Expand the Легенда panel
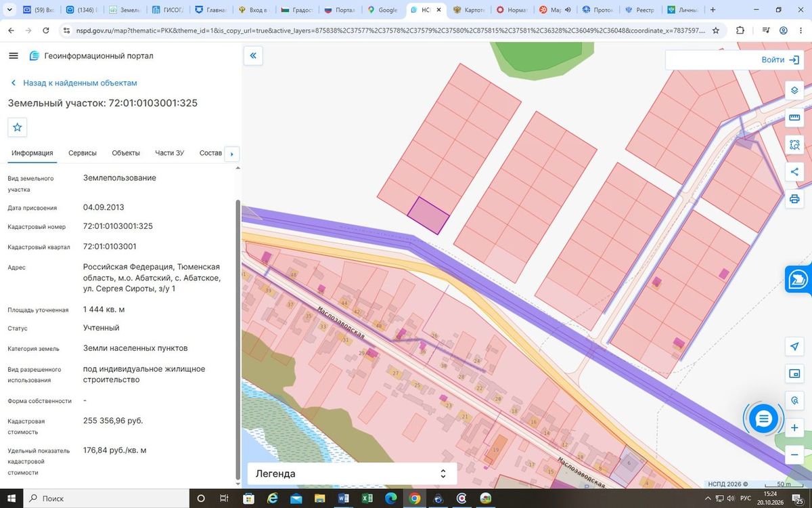This screenshot has height=508, width=812. pyautogui.click(x=352, y=473)
